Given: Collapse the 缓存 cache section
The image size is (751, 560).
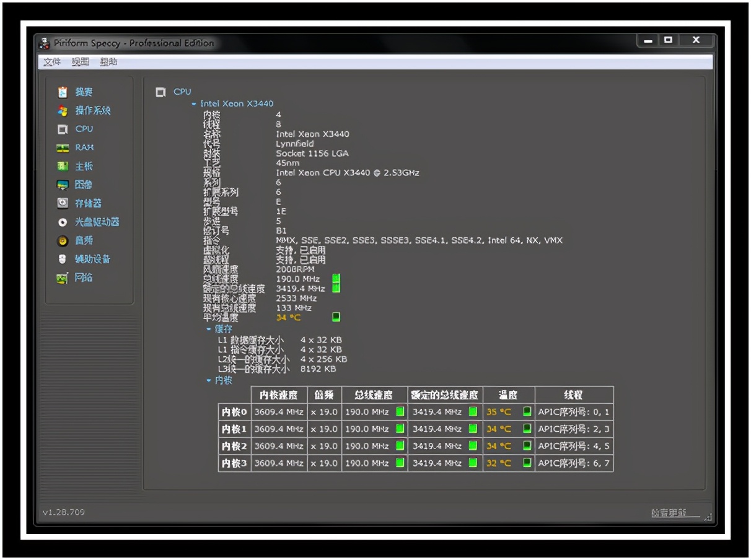Looking at the screenshot, I should (209, 329).
